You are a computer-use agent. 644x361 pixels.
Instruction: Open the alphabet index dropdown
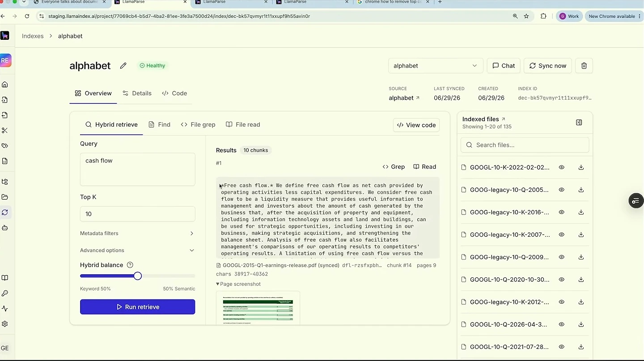coord(436,66)
